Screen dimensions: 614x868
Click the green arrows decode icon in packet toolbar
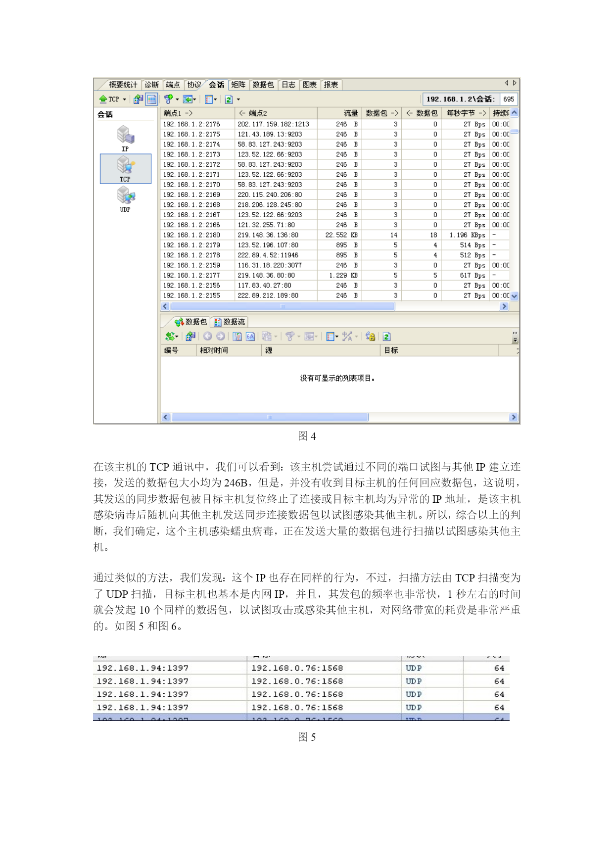170,337
